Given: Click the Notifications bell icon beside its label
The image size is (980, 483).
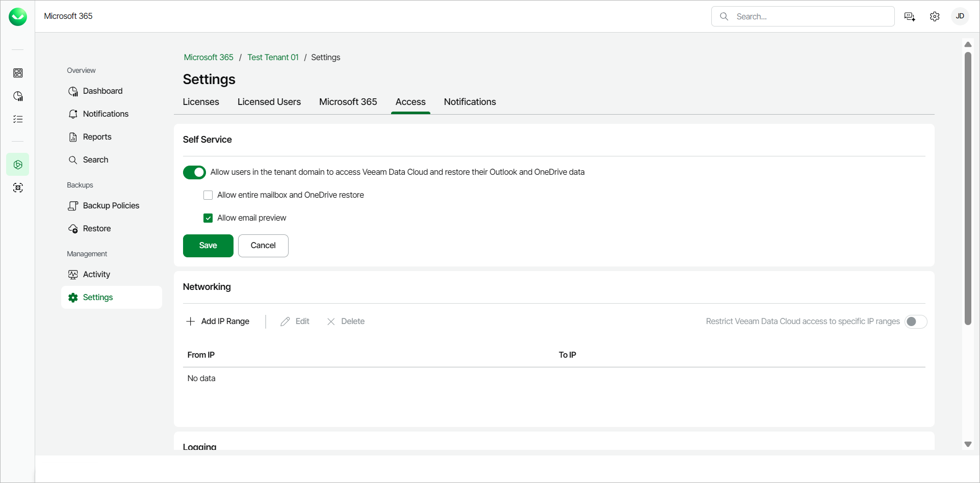Looking at the screenshot, I should tap(73, 114).
